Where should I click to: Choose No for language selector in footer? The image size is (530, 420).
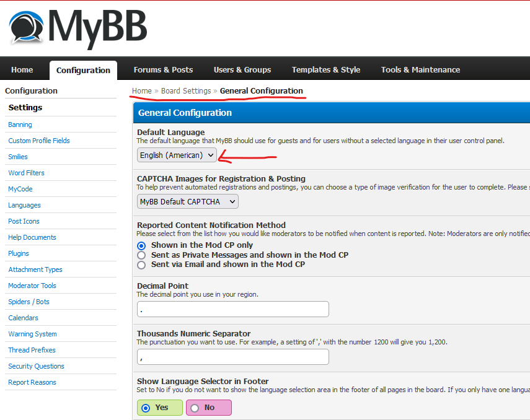coord(209,408)
